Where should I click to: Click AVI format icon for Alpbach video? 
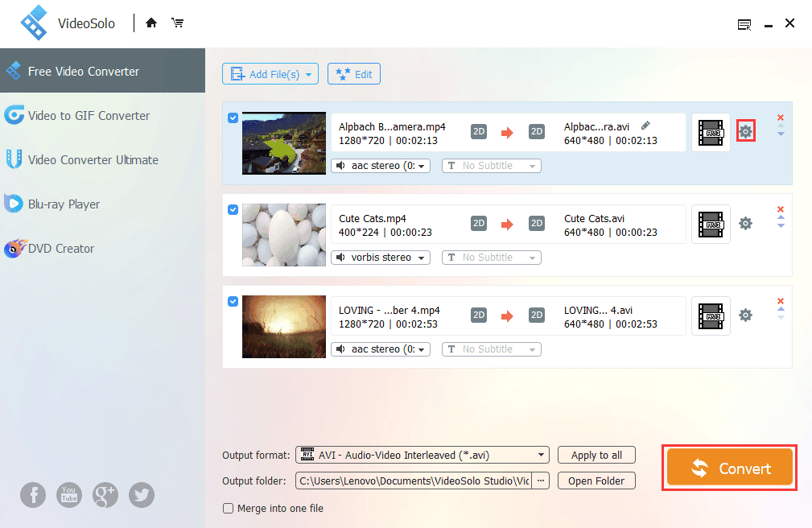point(711,133)
